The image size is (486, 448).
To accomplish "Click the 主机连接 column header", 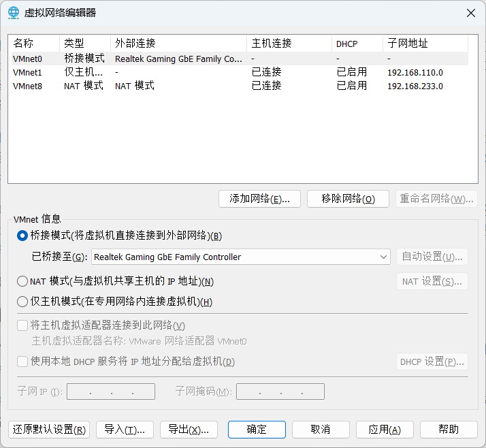I will pyautogui.click(x=289, y=44).
